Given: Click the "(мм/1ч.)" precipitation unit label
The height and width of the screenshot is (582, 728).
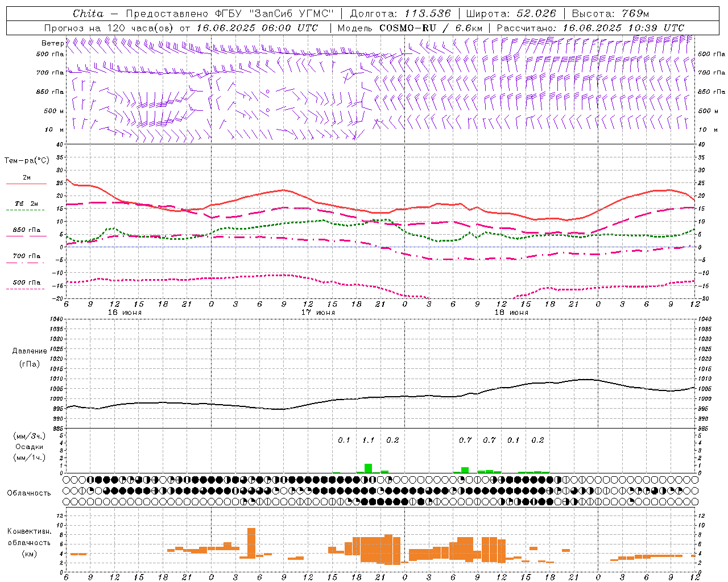Looking at the screenshot, I should [x=30, y=458].
